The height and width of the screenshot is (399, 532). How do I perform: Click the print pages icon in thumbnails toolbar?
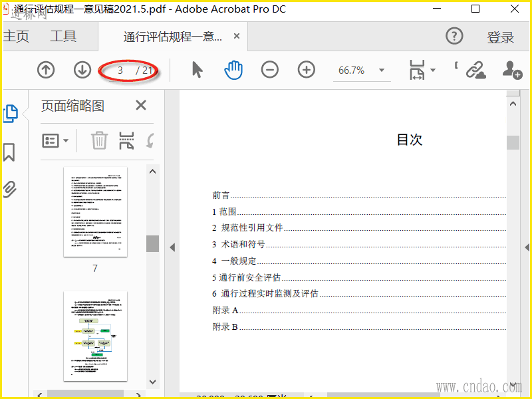[126, 140]
